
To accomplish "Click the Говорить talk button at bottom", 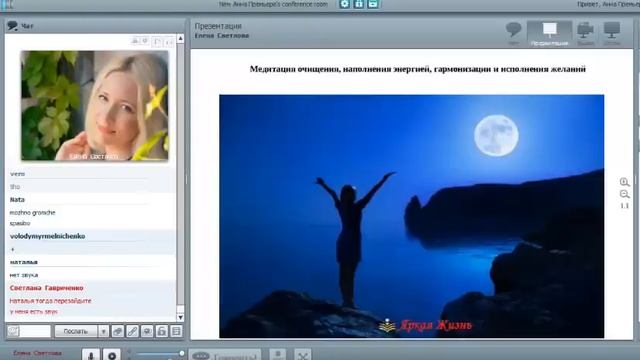I will click(225, 355).
